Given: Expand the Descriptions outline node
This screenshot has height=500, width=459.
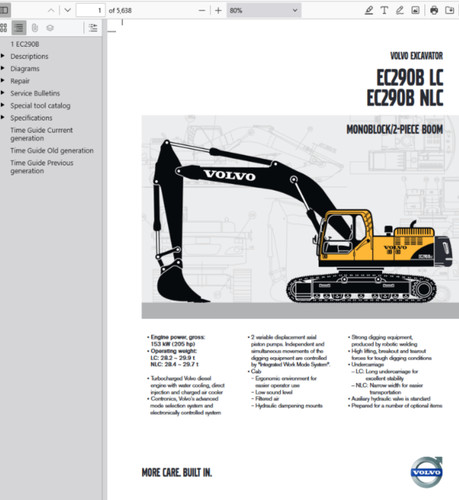Looking at the screenshot, I should (x=3, y=56).
